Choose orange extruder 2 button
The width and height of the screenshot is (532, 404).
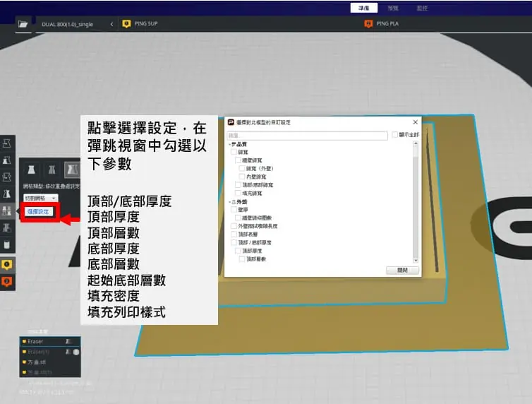[7, 281]
